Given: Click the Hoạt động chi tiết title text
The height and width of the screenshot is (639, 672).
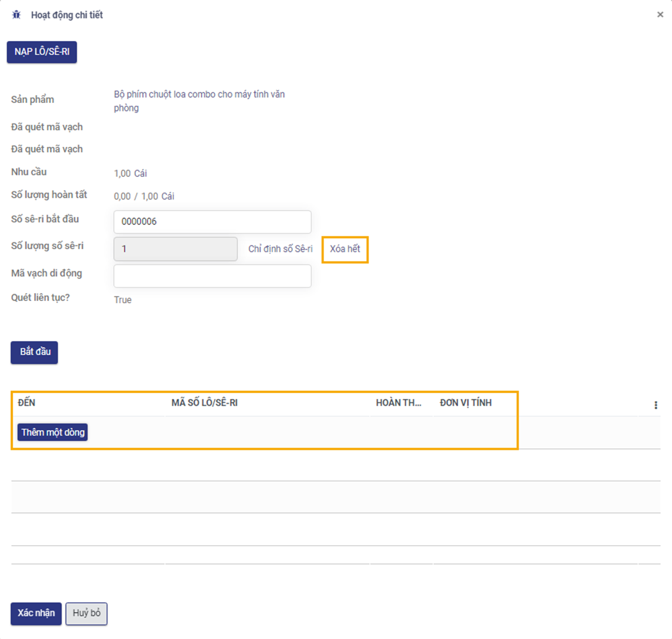Looking at the screenshot, I should click(67, 15).
